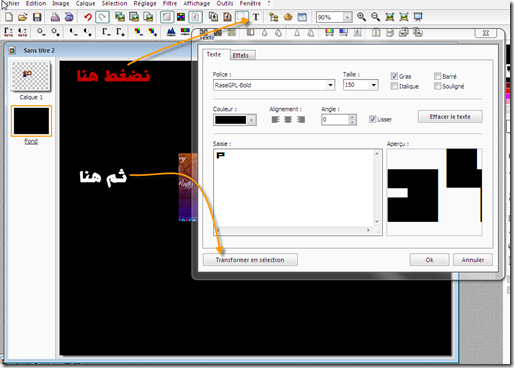514x368 pixels.
Task: Decrease contrast with half-circle minus icon
Action: 73,32
